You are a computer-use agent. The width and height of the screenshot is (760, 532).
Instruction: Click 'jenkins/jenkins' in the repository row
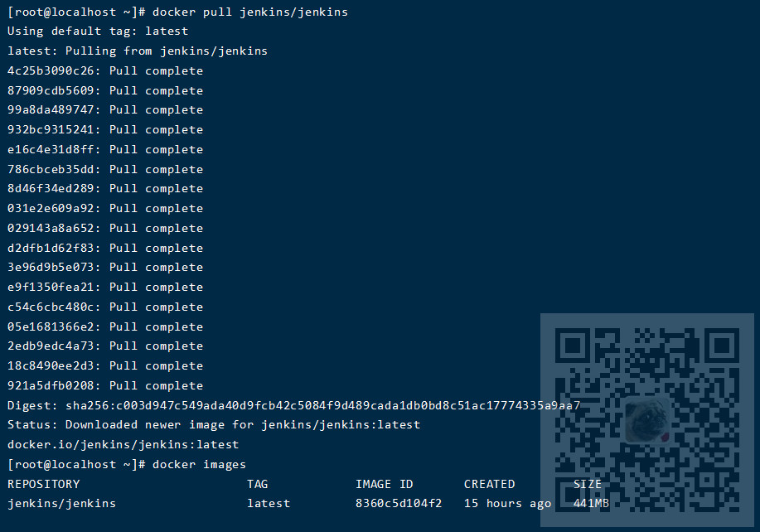tap(61, 504)
